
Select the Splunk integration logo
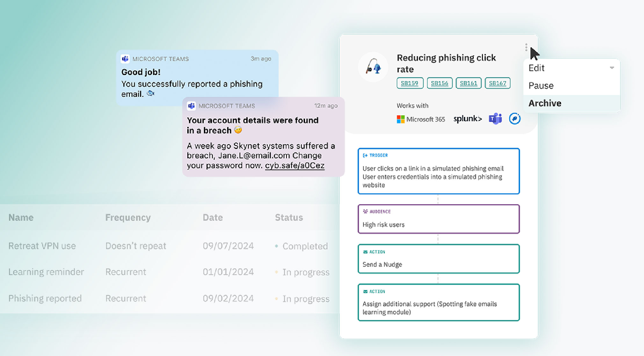(x=467, y=118)
